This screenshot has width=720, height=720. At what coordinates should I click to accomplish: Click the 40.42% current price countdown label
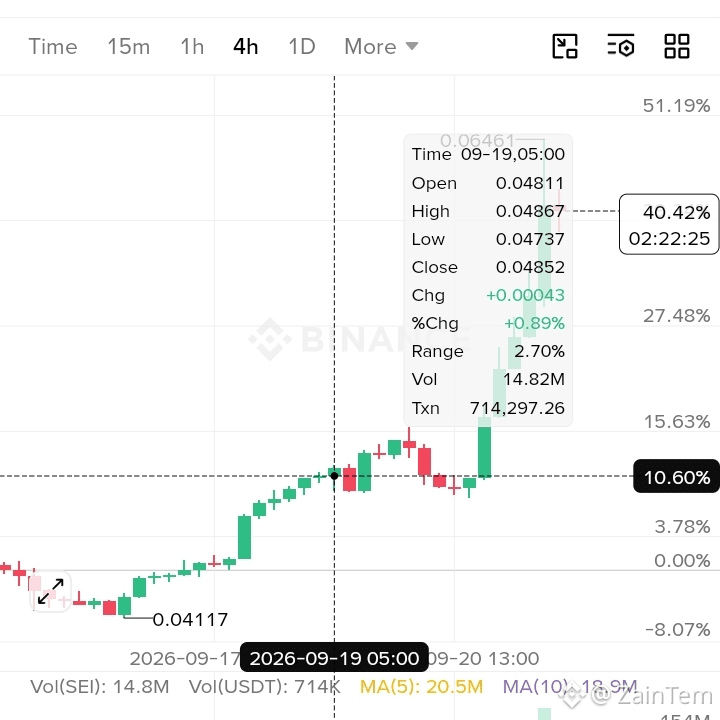point(669,224)
